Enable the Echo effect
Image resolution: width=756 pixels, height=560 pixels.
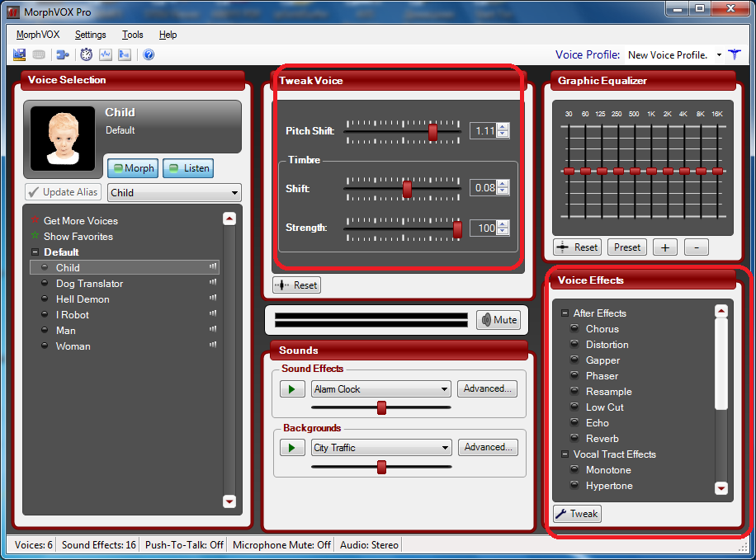[574, 422]
